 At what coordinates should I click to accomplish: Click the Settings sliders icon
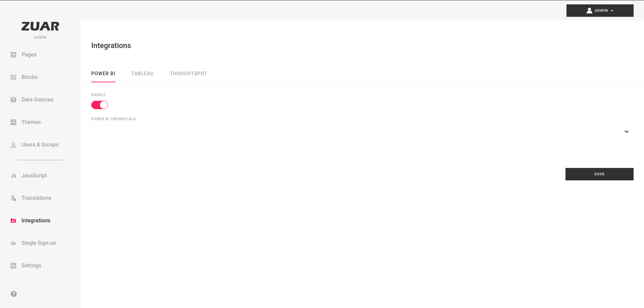tap(13, 266)
